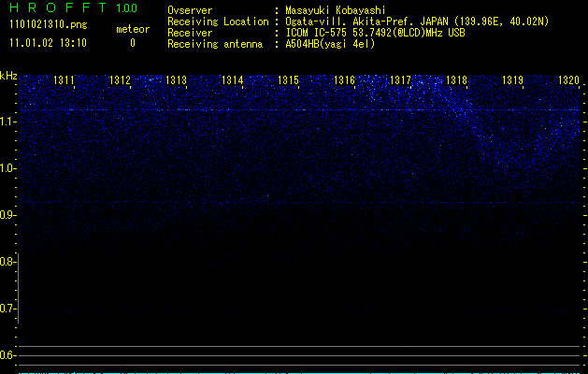Image resolution: width=588 pixels, height=374 pixels.
Task: Select observer name Masayuki Kobayashi
Action: point(336,10)
